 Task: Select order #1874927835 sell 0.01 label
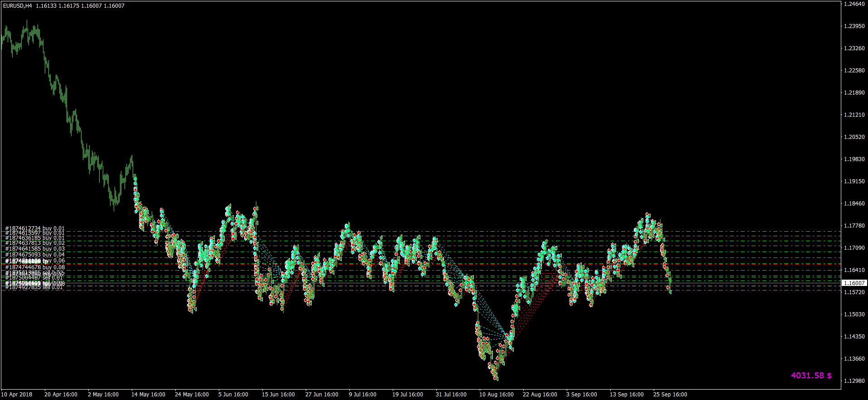click(34, 287)
